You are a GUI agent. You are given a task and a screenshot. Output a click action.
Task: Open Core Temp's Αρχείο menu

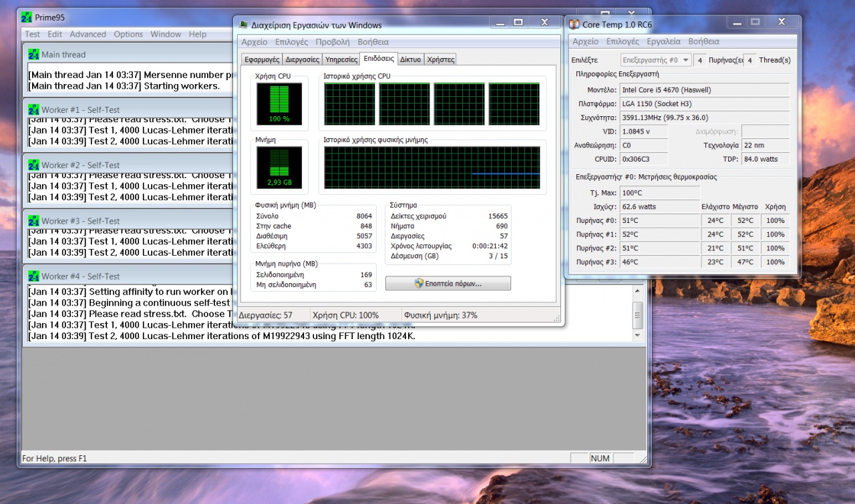tap(586, 41)
